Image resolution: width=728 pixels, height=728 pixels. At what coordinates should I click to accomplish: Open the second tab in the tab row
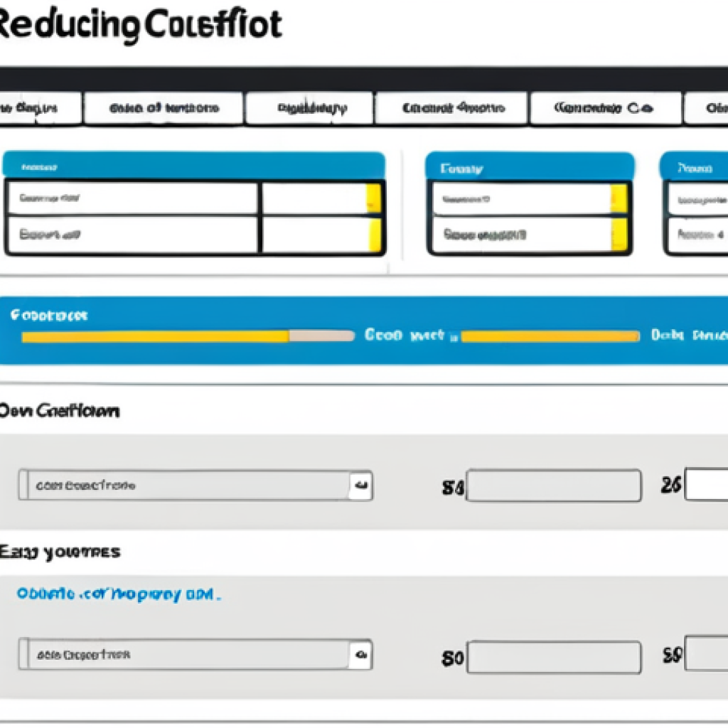[164, 108]
